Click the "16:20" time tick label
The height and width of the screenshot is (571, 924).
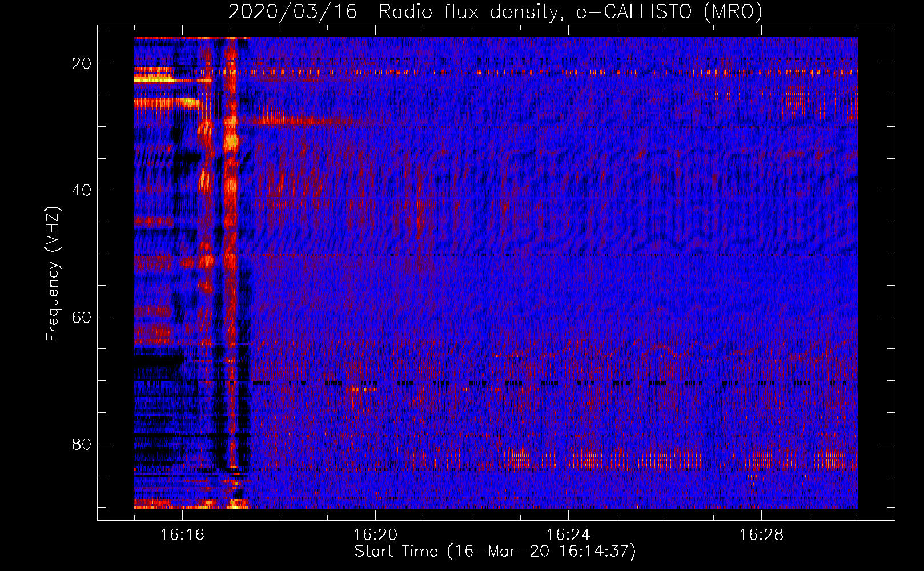376,534
